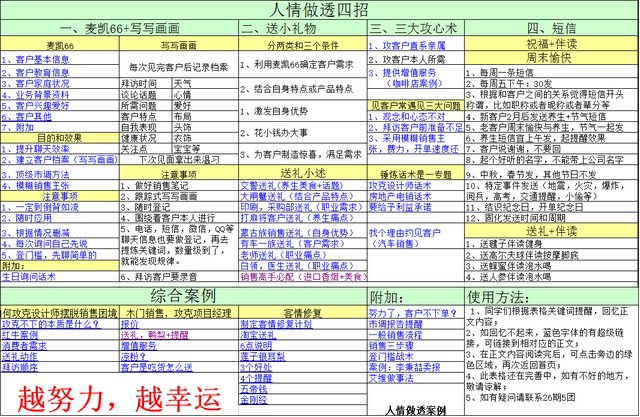Open the 登门槛战术 link
The image size is (640, 417).
[x=391, y=356]
